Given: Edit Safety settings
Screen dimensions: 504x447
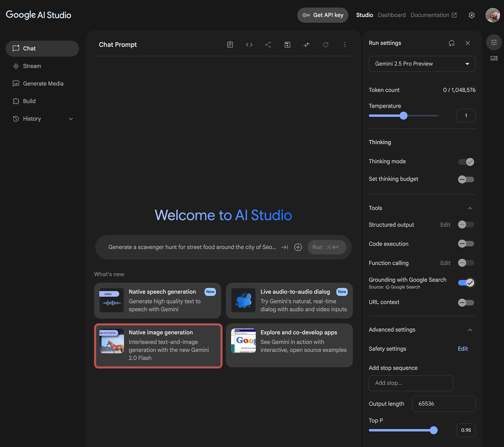Looking at the screenshot, I should point(463,349).
